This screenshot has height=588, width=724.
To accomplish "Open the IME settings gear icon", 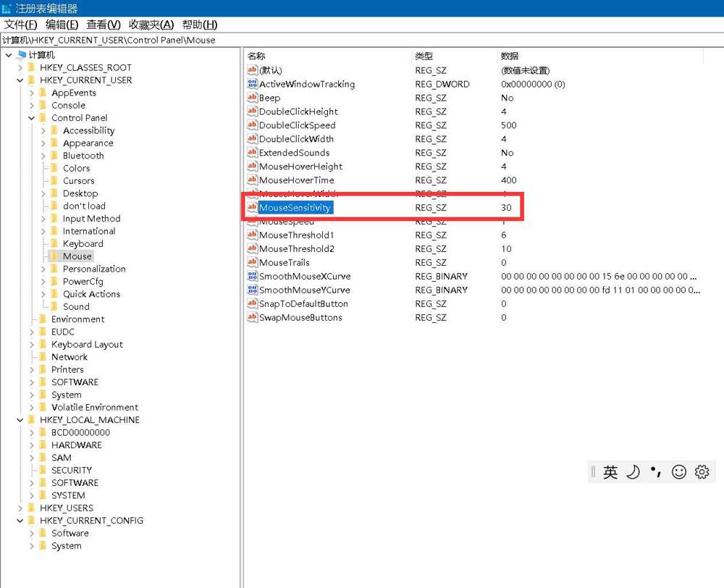I will tap(702, 472).
